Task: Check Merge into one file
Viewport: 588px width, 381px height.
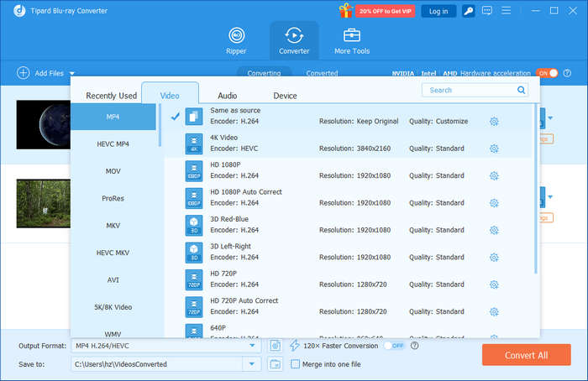Action: click(295, 364)
